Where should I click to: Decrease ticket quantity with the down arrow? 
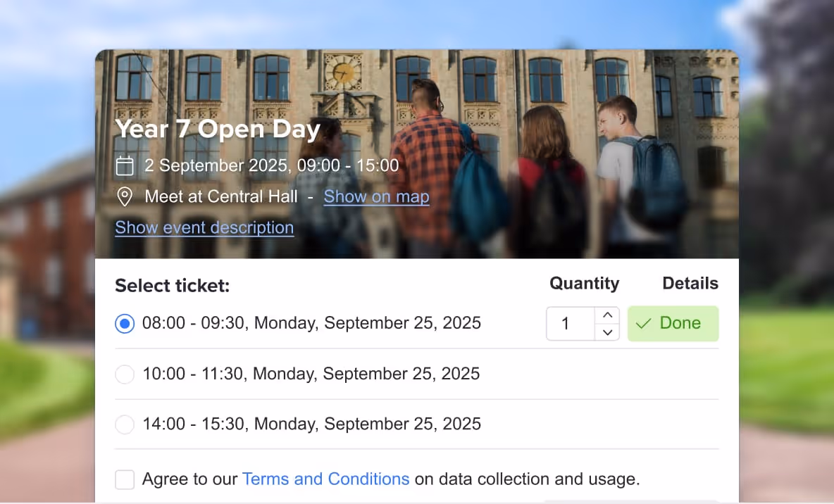tap(607, 332)
